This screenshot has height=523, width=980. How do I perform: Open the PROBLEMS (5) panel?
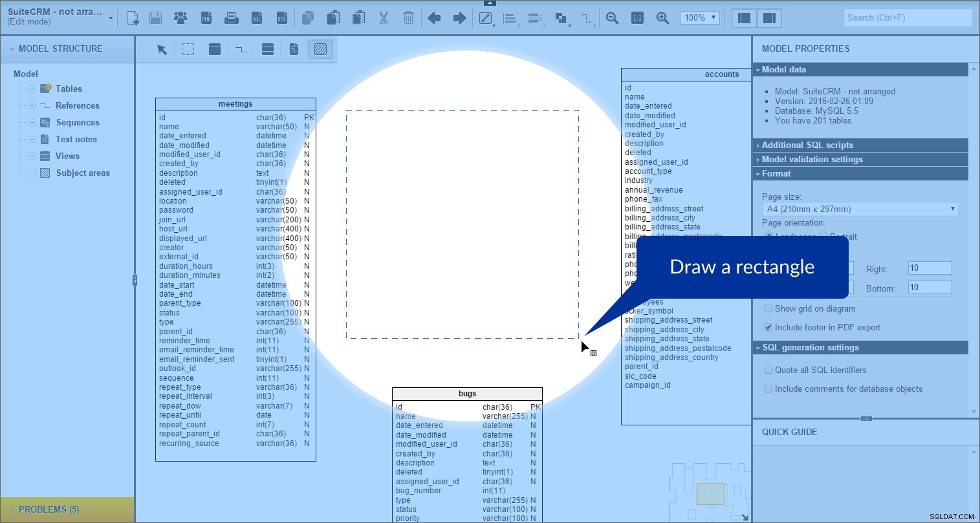pyautogui.click(x=67, y=510)
